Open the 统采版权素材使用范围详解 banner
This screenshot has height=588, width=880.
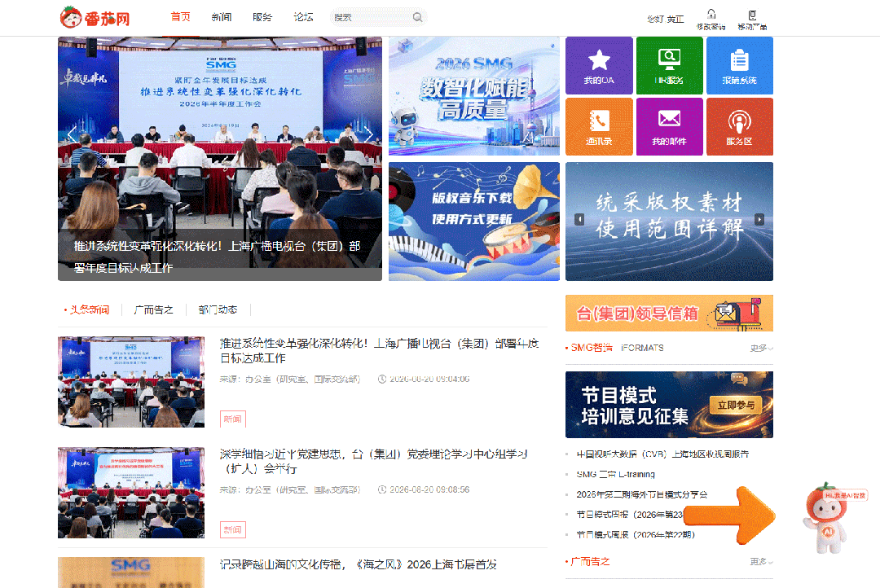point(669,222)
